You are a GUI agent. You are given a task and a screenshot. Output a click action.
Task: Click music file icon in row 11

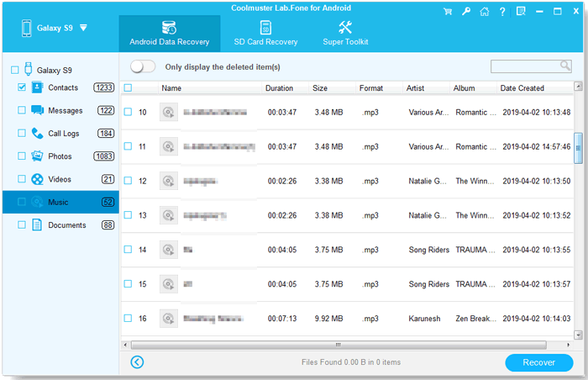168,146
